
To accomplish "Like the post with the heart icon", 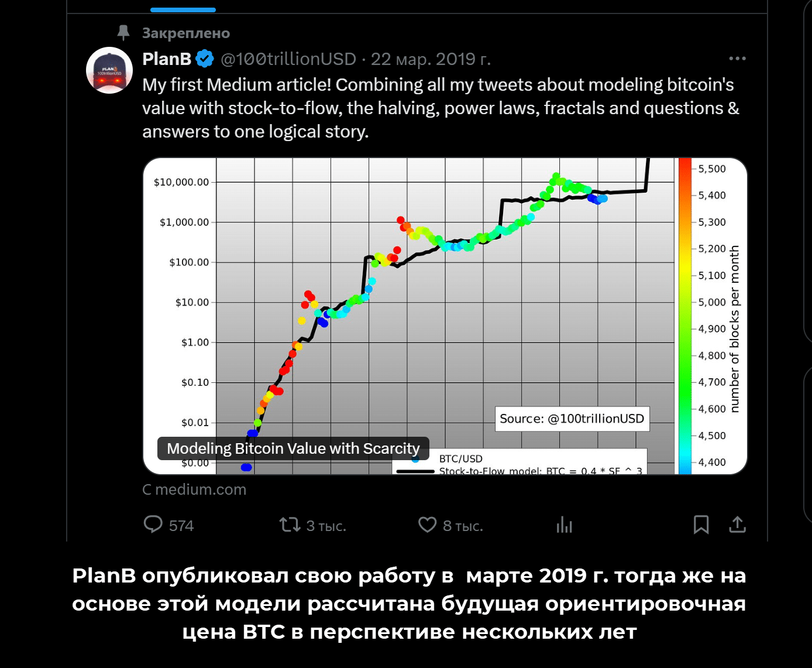I will tap(427, 525).
